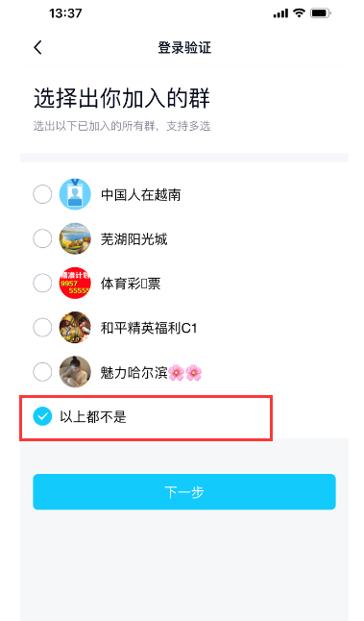
Task: Tap the cellular signal bars icon
Action: 280,13
